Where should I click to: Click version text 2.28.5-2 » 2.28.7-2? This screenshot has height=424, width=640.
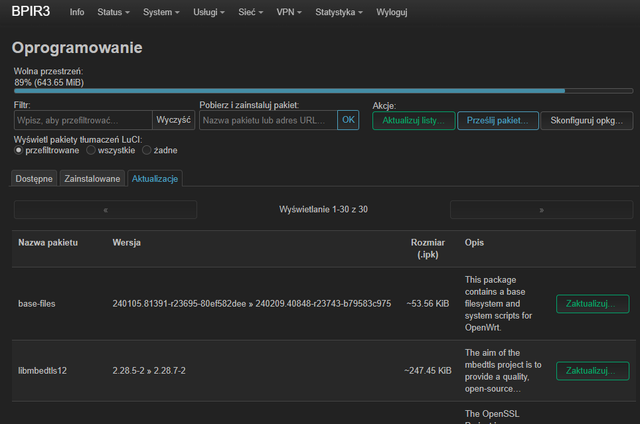click(149, 371)
